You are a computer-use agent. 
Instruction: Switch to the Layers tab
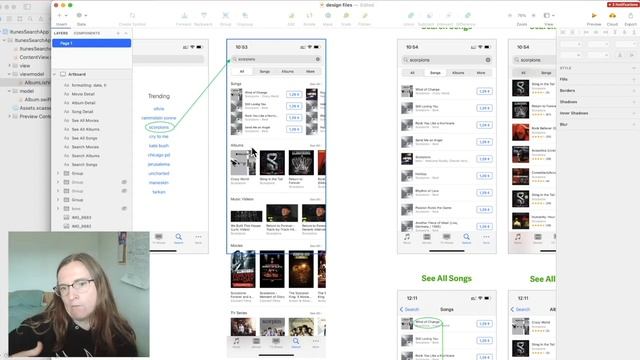click(x=61, y=33)
